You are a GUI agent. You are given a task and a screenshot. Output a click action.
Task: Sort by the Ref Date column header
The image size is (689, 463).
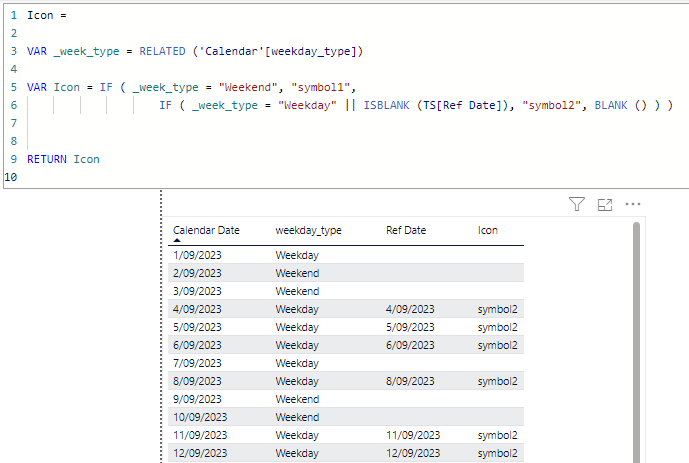click(x=406, y=230)
